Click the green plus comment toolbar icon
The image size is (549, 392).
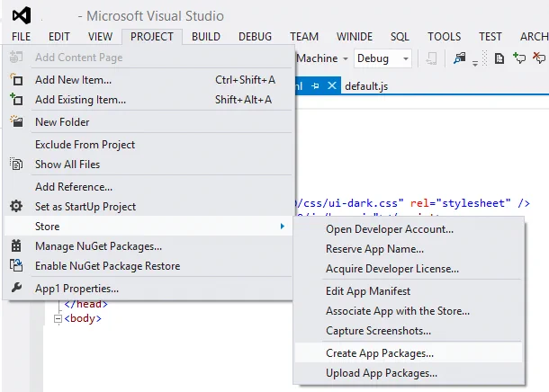[x=519, y=58]
